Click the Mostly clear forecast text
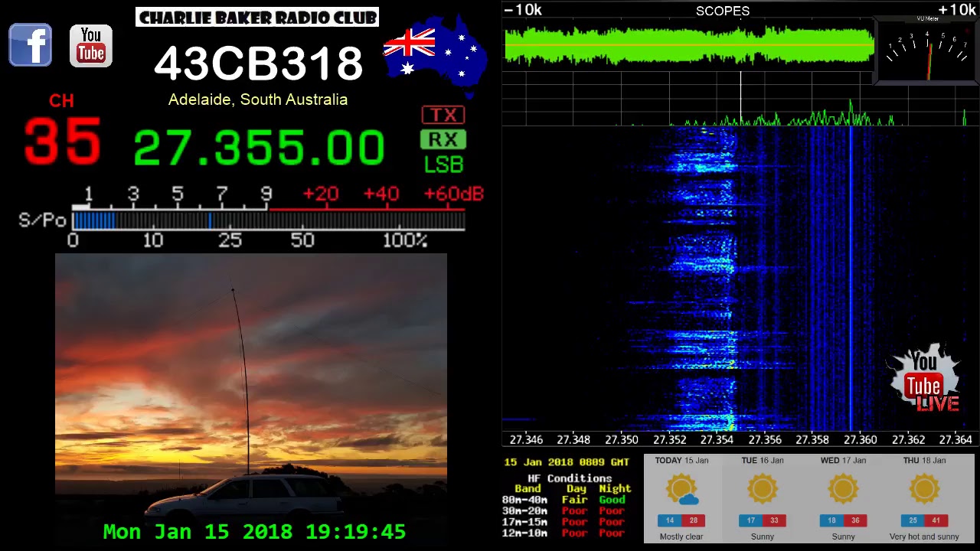This screenshot has width=980, height=551. coord(681,536)
